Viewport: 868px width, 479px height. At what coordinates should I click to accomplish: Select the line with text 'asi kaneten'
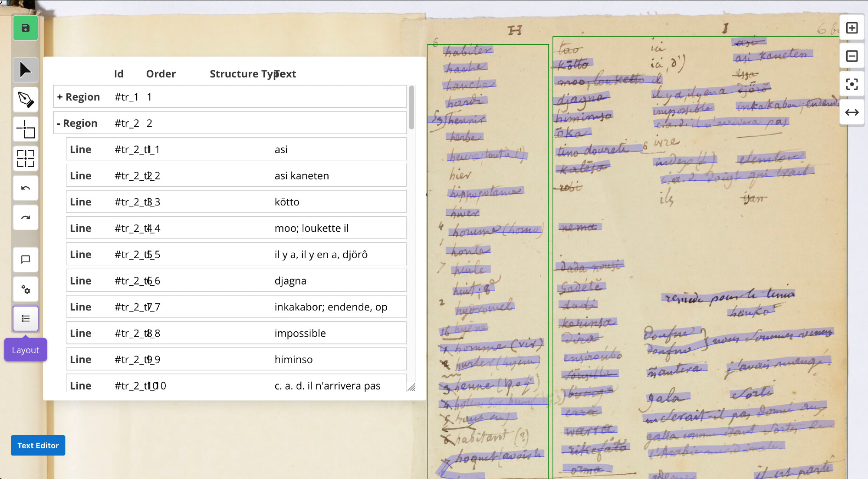click(302, 176)
